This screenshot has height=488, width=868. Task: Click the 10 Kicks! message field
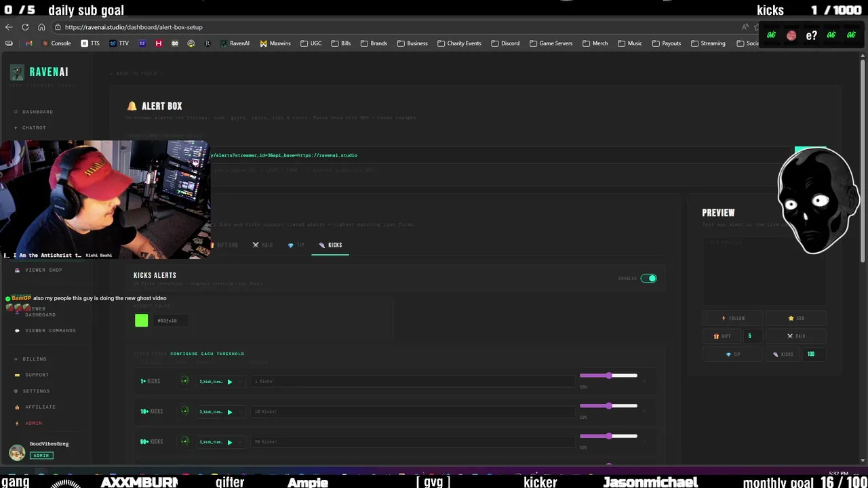click(x=412, y=411)
